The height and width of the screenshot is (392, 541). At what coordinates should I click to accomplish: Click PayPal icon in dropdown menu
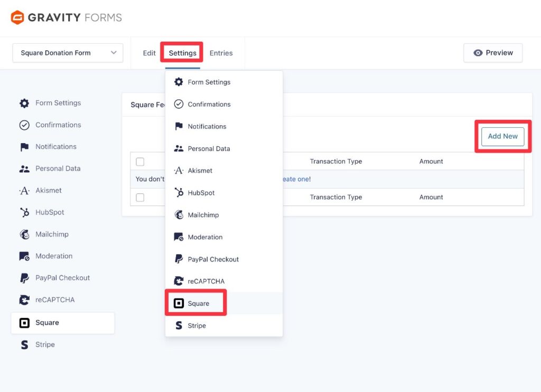click(x=179, y=259)
